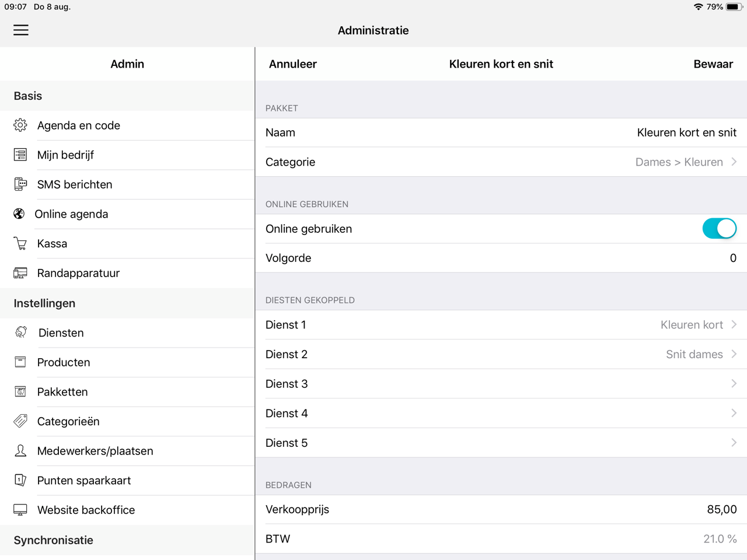The image size is (747, 560).
Task: Open the Diensten settings
Action: tap(127, 333)
